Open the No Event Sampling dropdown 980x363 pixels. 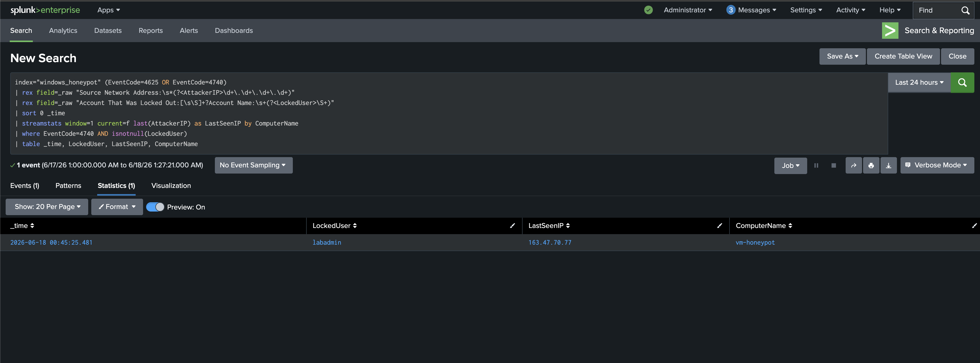click(x=253, y=165)
